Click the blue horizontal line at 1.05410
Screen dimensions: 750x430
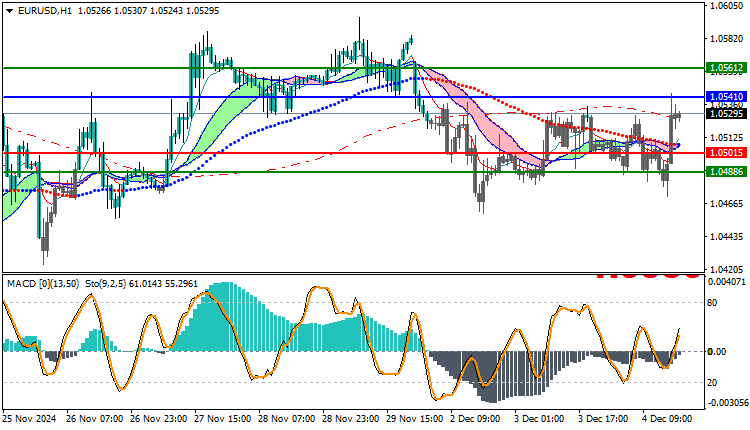pyautogui.click(x=354, y=97)
